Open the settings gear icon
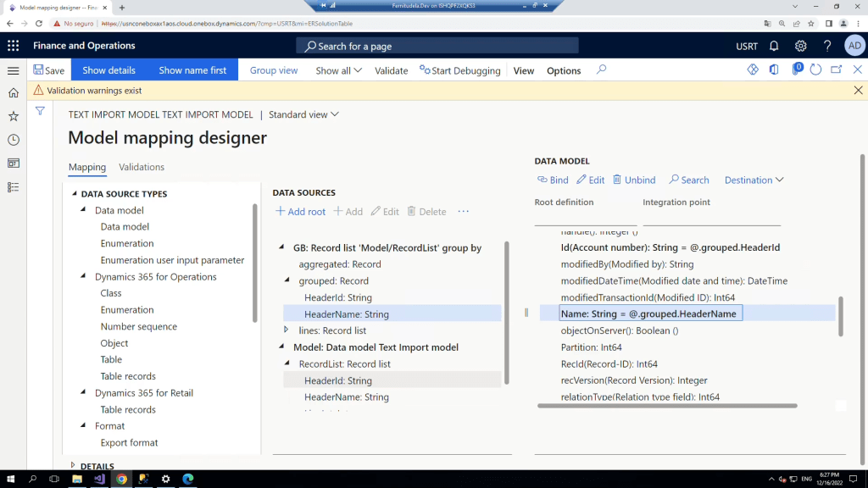868x488 pixels. [800, 46]
